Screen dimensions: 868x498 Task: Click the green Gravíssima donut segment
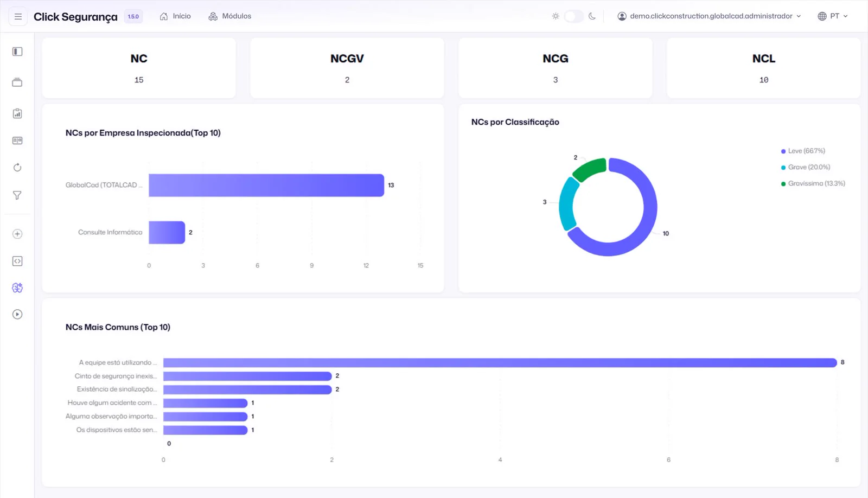click(590, 168)
